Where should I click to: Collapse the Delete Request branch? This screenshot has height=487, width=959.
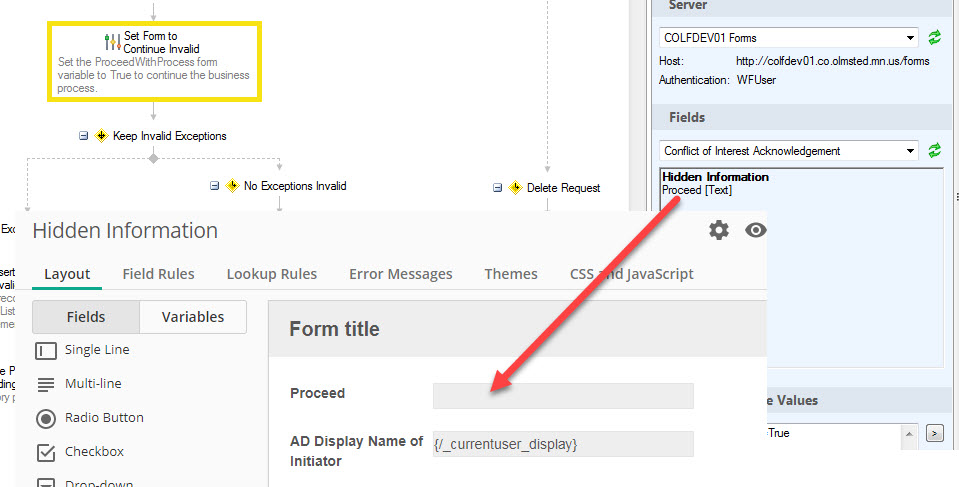click(498, 188)
